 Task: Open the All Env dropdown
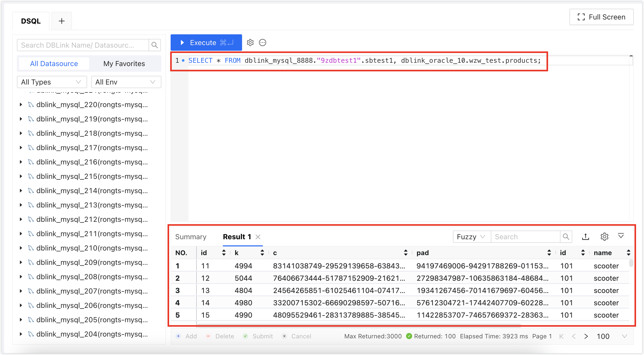[x=126, y=82]
